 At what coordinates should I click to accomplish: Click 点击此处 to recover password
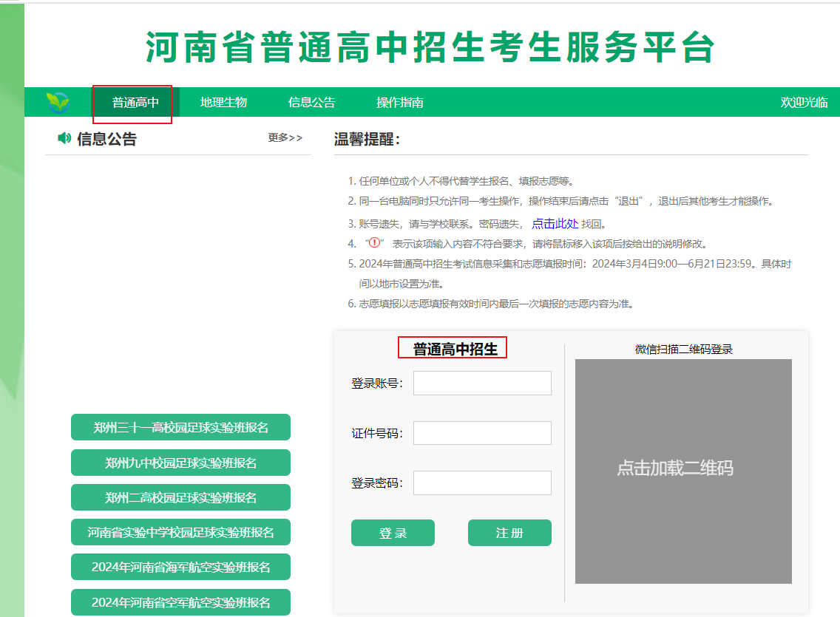[555, 224]
